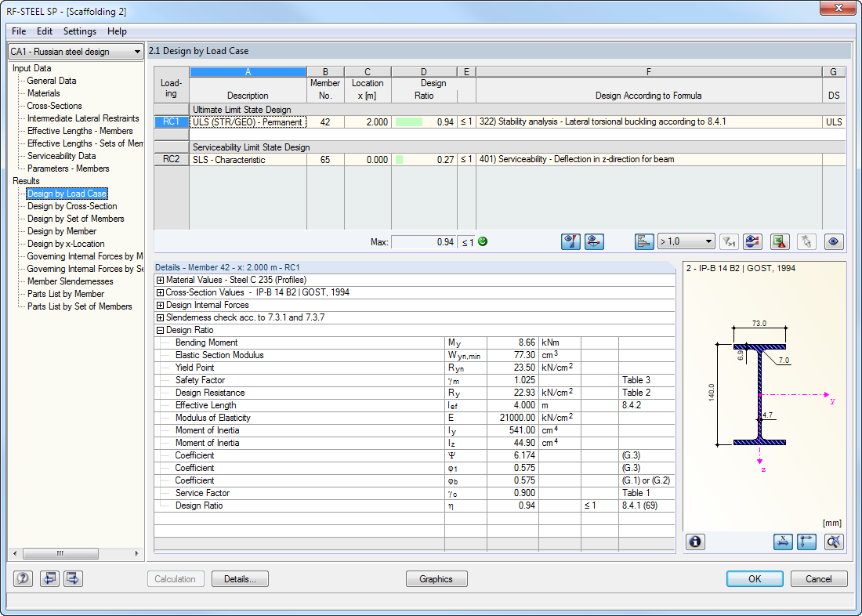Select Parts List by Set of Members
Screen dimensions: 862x616
80,307
